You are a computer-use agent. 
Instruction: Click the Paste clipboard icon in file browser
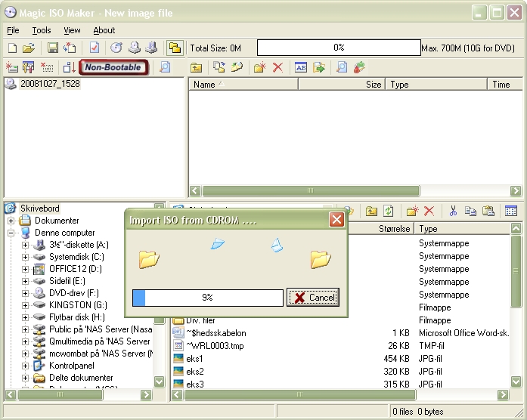[x=488, y=212]
